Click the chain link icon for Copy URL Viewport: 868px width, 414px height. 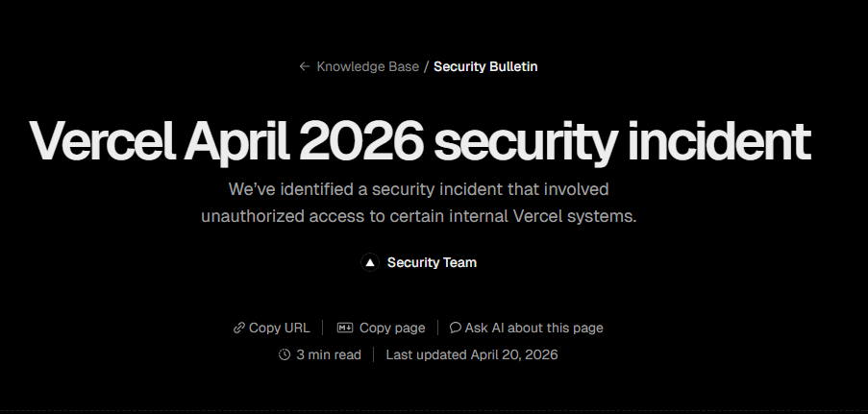click(239, 328)
